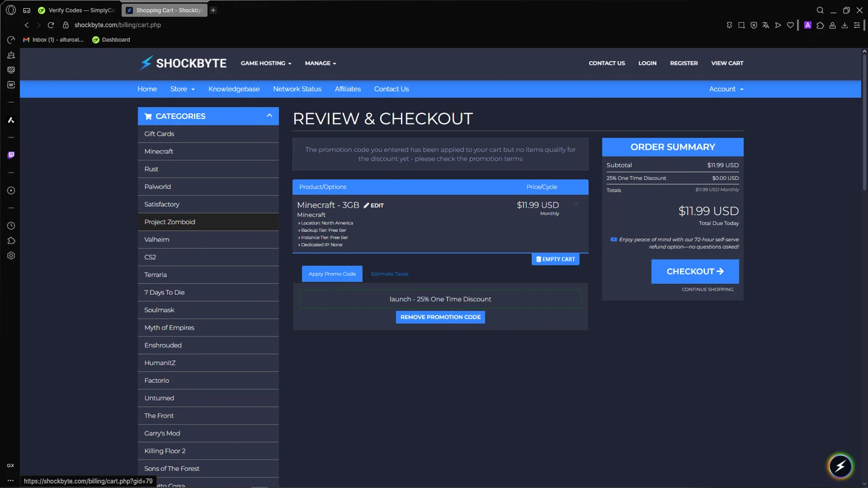Click the browser search tabs magnifier icon
868x488 pixels.
(820, 10)
